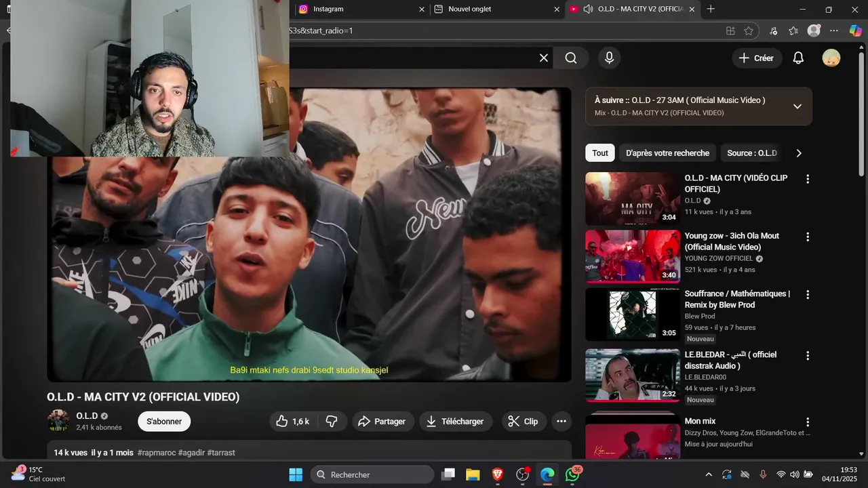The height and width of the screenshot is (488, 868).
Task: Dislike the MA CITY V2 video
Action: (332, 422)
